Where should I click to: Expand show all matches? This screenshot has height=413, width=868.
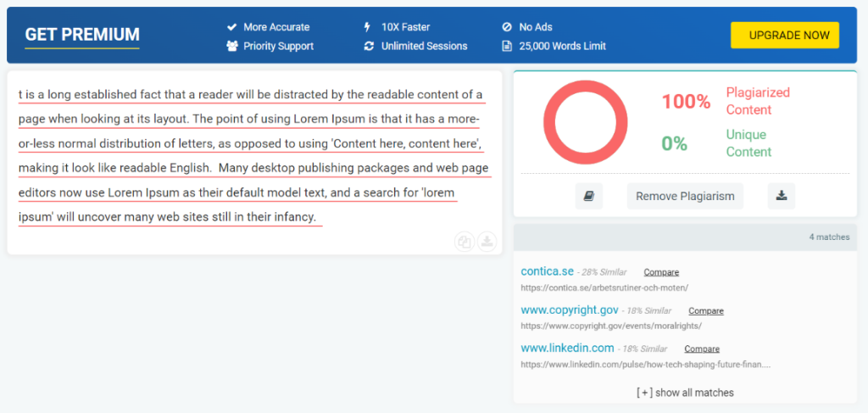(685, 393)
